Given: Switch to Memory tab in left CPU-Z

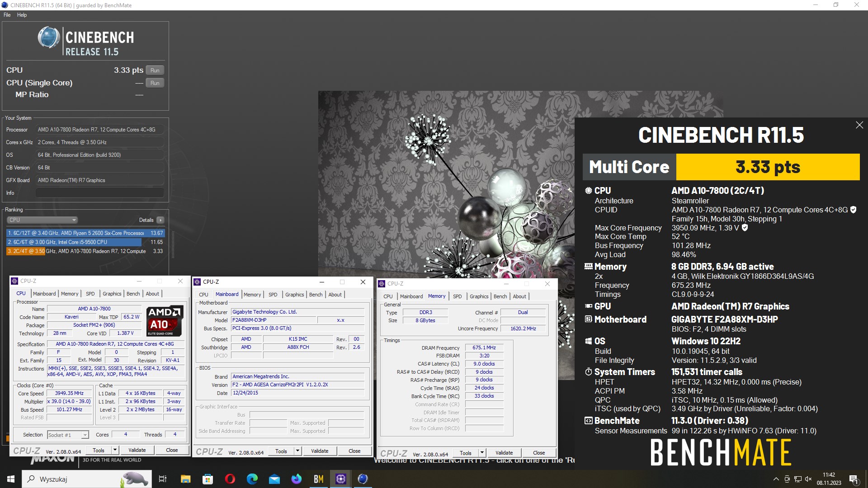Looking at the screenshot, I should click(x=70, y=294).
